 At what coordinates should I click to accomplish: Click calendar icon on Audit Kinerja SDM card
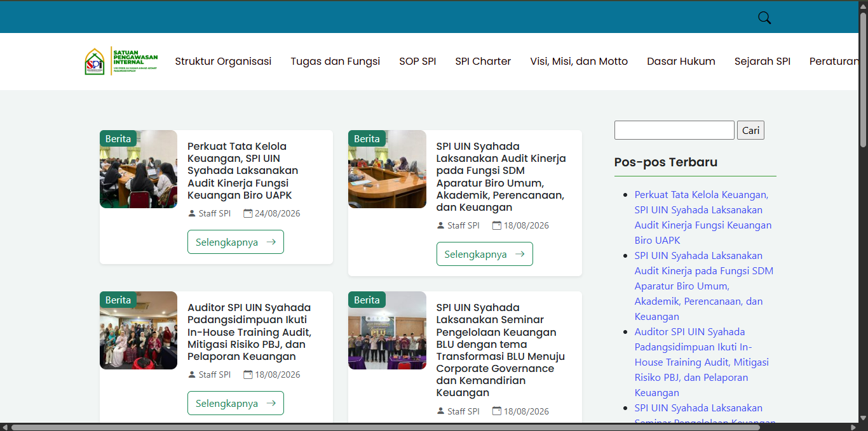click(x=497, y=225)
